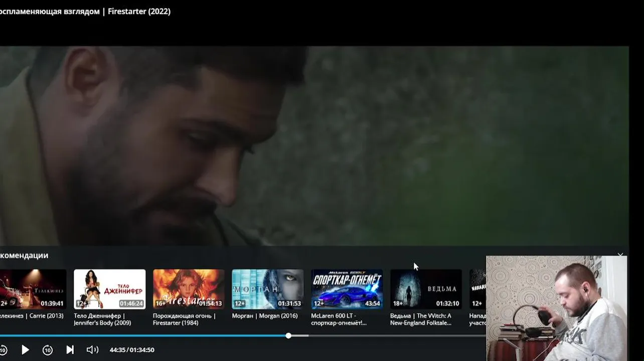
Task: Open The Witch thumbnail
Action: click(426, 289)
